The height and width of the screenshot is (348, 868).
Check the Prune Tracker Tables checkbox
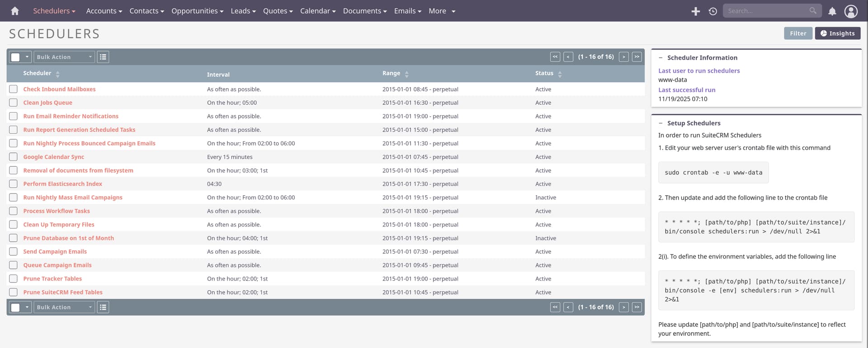tap(14, 279)
